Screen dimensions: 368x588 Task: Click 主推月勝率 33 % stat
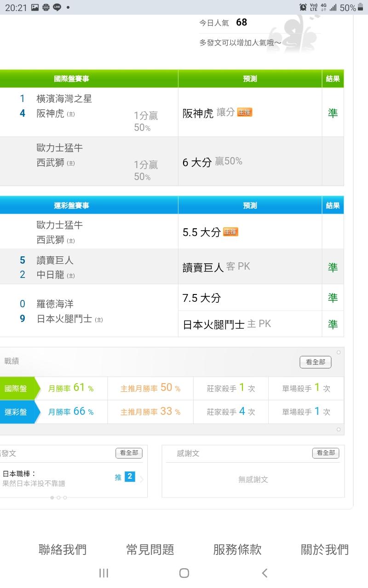click(x=150, y=412)
